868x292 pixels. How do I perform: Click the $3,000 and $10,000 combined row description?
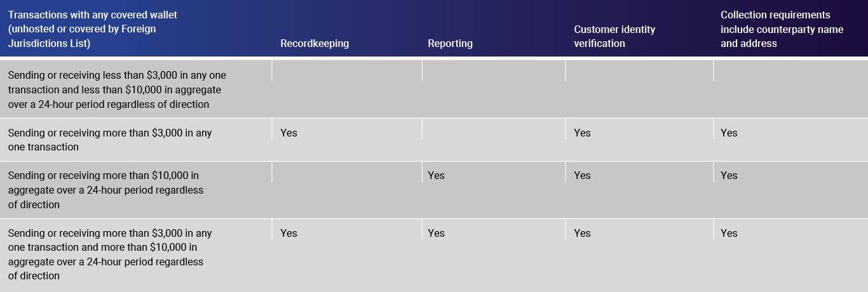pos(110,254)
